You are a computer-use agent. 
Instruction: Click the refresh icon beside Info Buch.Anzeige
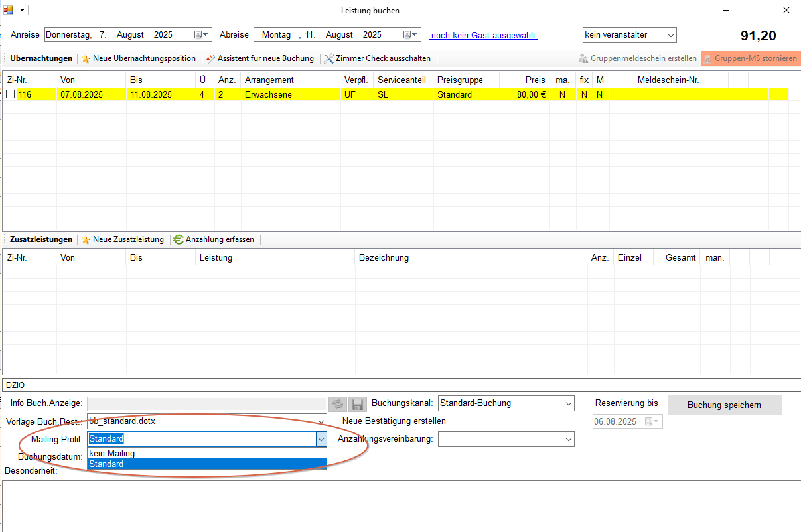click(338, 404)
